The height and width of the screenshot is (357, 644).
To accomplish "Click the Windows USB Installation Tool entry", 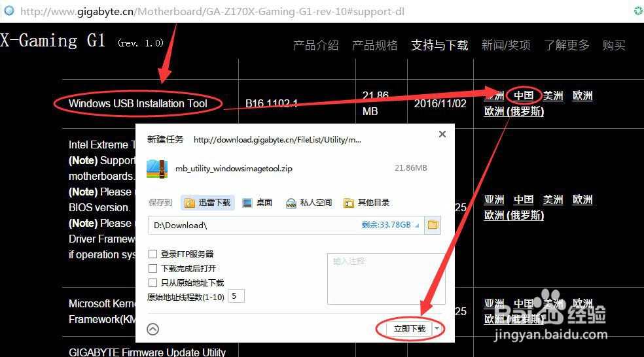I will point(138,103).
